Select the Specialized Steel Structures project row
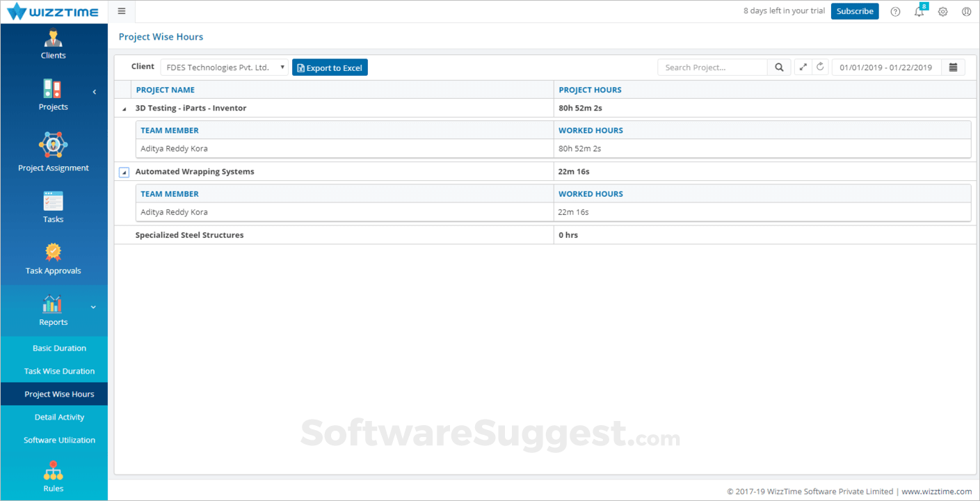 click(x=545, y=235)
